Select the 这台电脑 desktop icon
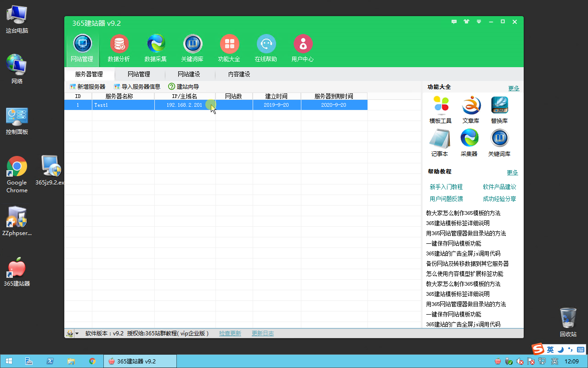Viewport: 588px width, 368px height. (17, 19)
